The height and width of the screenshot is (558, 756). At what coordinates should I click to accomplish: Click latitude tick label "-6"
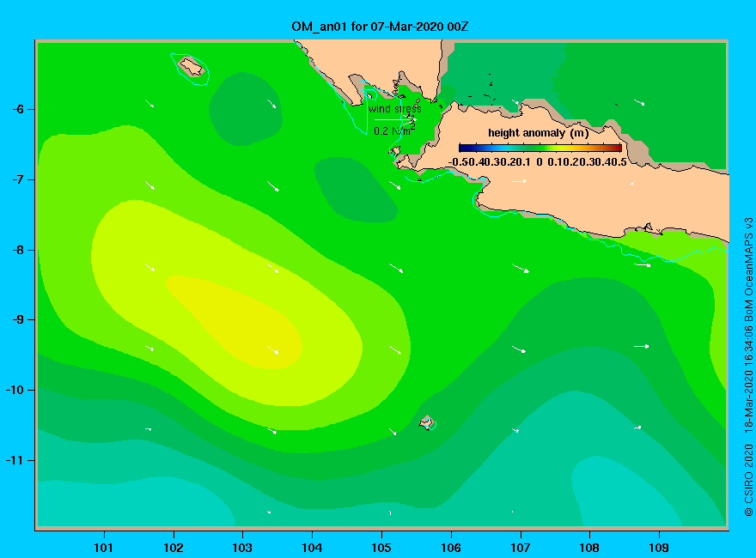(18, 109)
